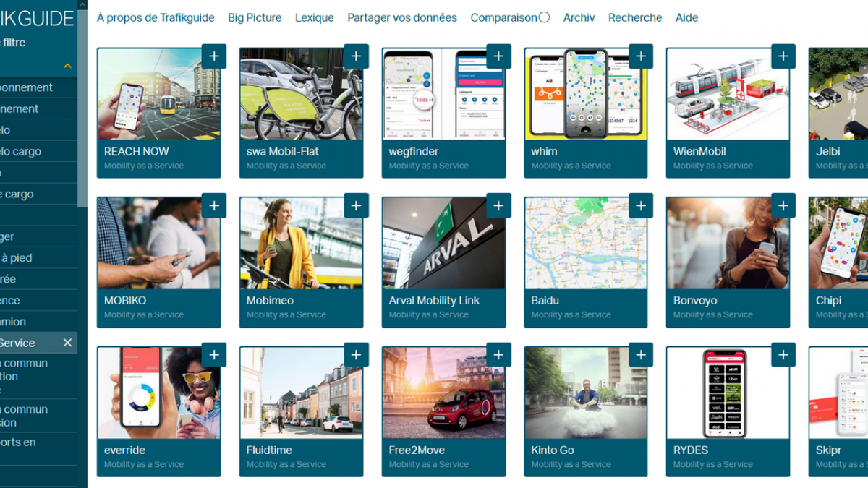Add Mobimeo with its plus button
The image size is (868, 488).
(x=356, y=205)
